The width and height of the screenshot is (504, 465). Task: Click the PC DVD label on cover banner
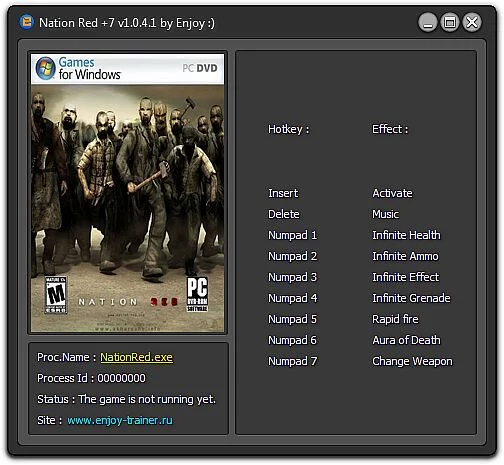pos(200,68)
